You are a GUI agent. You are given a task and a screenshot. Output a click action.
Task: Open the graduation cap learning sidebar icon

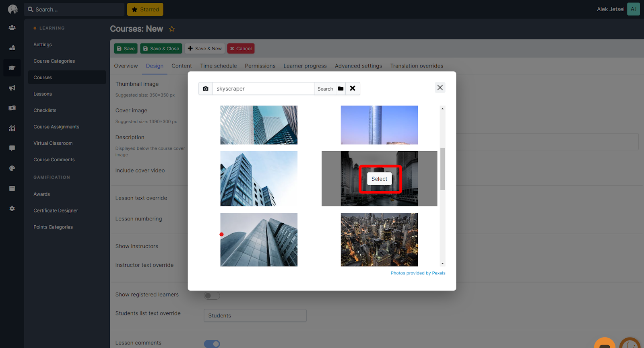[x=12, y=68]
